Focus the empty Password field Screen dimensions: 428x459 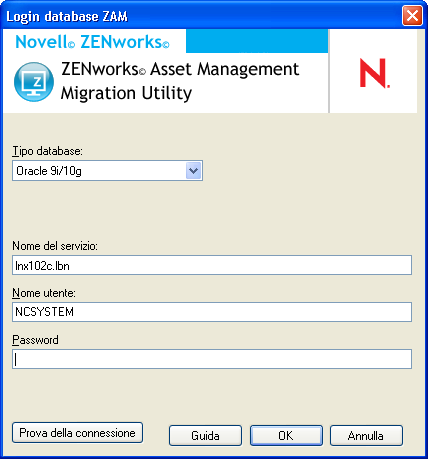click(x=212, y=359)
